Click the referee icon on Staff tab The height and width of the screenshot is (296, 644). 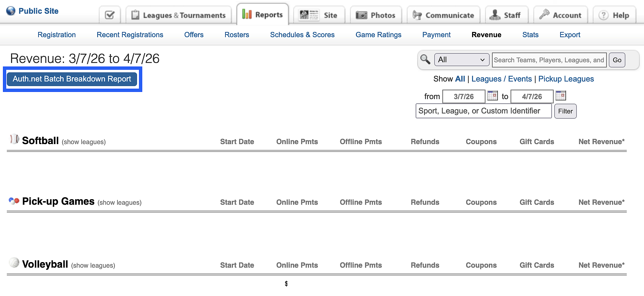[495, 15]
